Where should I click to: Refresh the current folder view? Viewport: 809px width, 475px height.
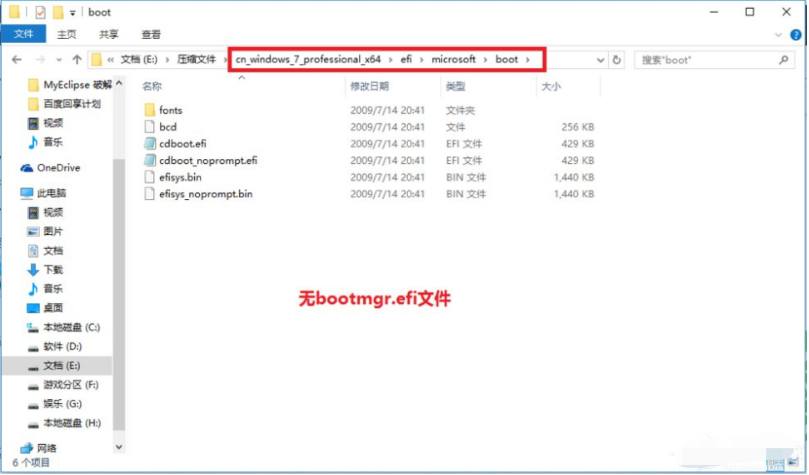615,59
